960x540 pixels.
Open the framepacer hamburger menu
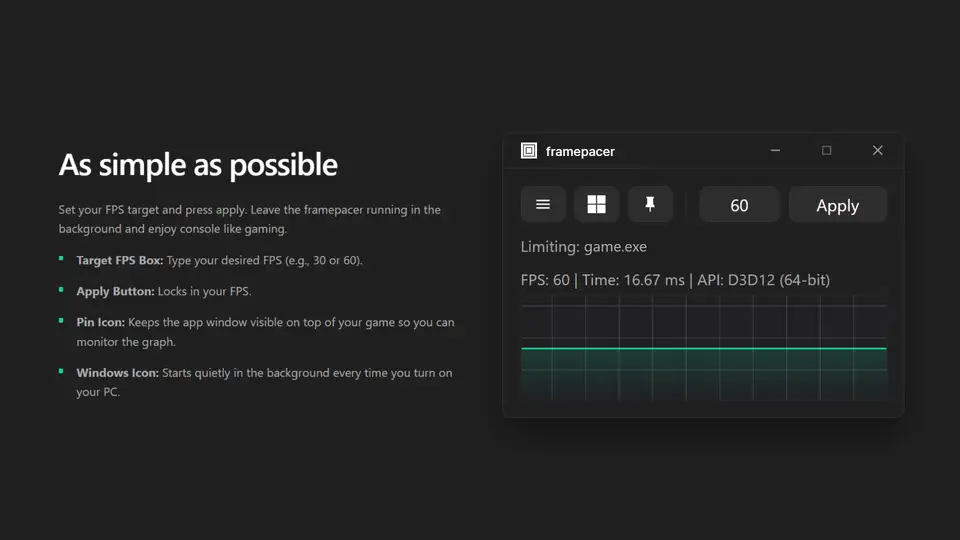[542, 204]
